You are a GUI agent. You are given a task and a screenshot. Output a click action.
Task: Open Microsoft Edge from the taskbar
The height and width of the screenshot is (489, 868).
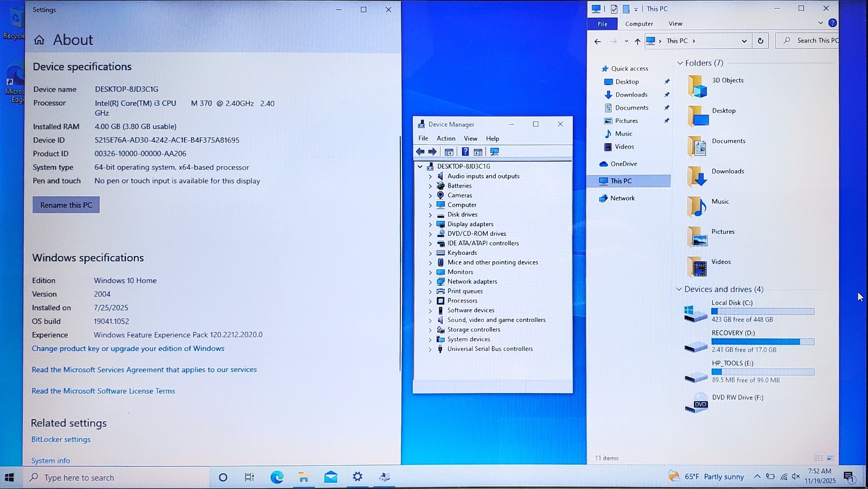coord(277,477)
